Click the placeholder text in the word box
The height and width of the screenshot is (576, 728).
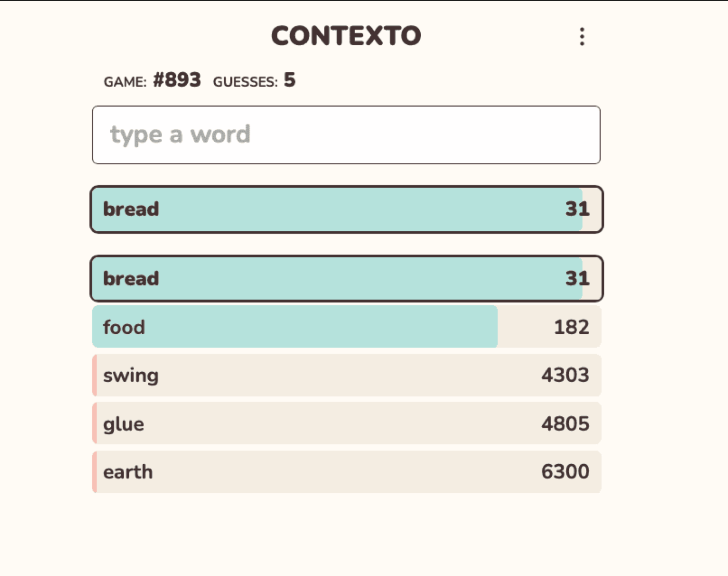coord(179,134)
